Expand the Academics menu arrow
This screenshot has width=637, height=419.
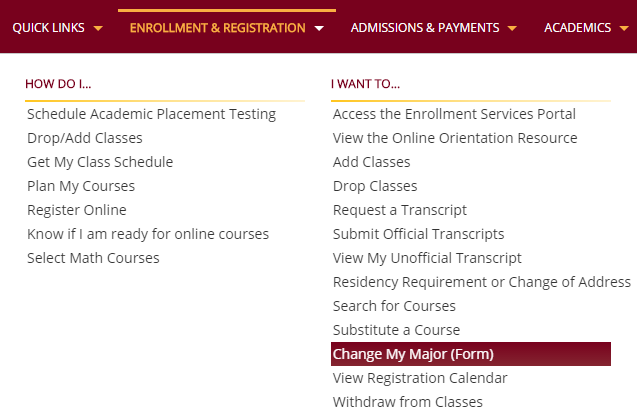pyautogui.click(x=624, y=28)
